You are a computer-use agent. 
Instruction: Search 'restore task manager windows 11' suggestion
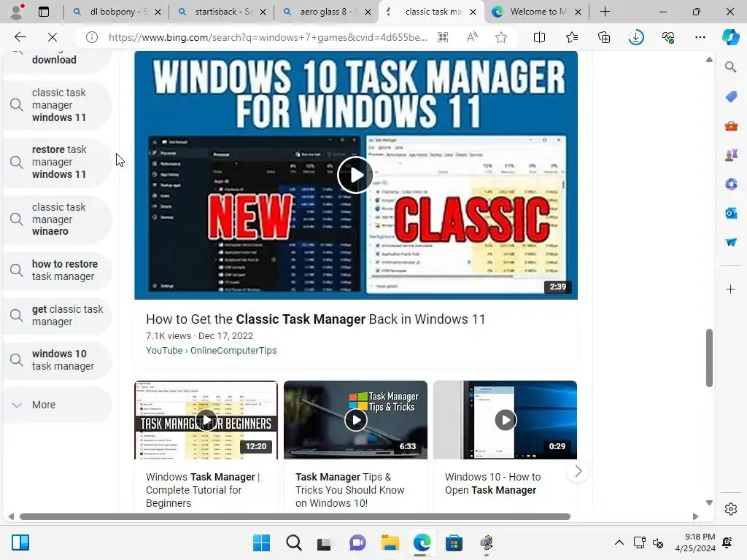coord(57,162)
